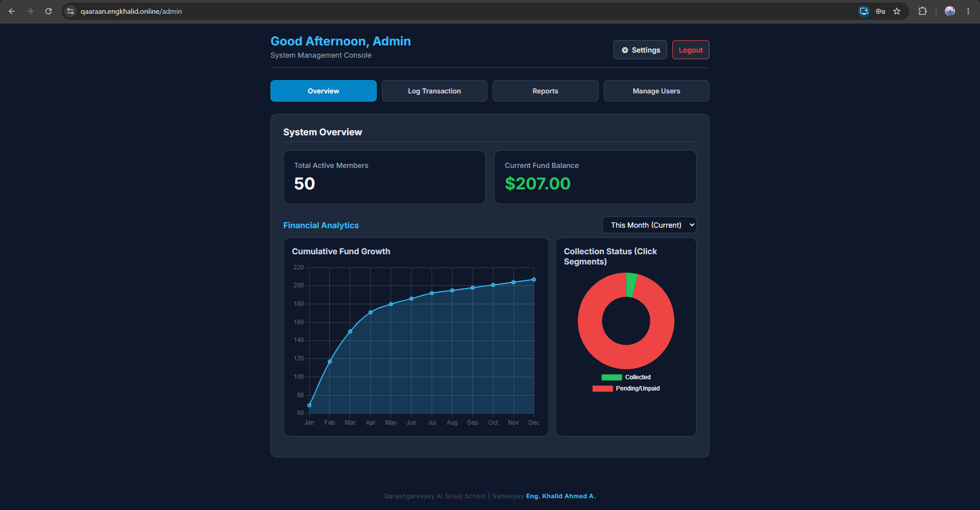Select the Feb data point on the line chart

pos(330,361)
